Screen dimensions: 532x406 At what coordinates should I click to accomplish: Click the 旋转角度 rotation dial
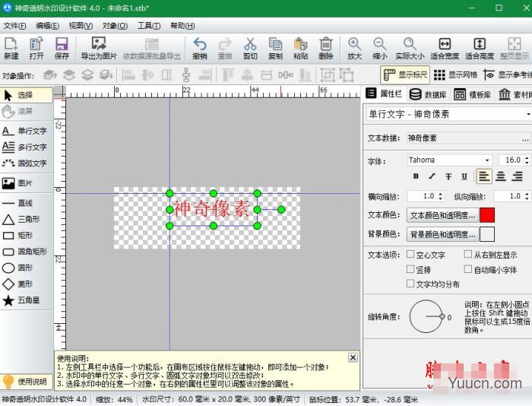[426, 316]
